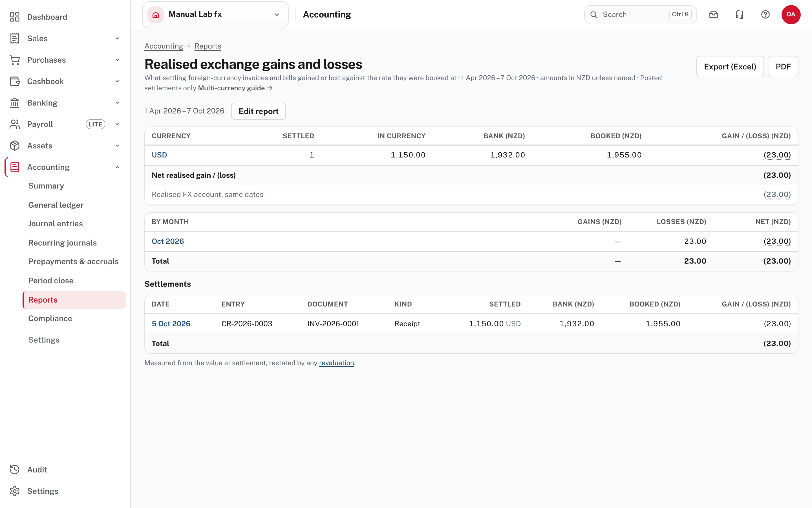Open General ledger menu item
The image size is (812, 508).
click(x=56, y=205)
